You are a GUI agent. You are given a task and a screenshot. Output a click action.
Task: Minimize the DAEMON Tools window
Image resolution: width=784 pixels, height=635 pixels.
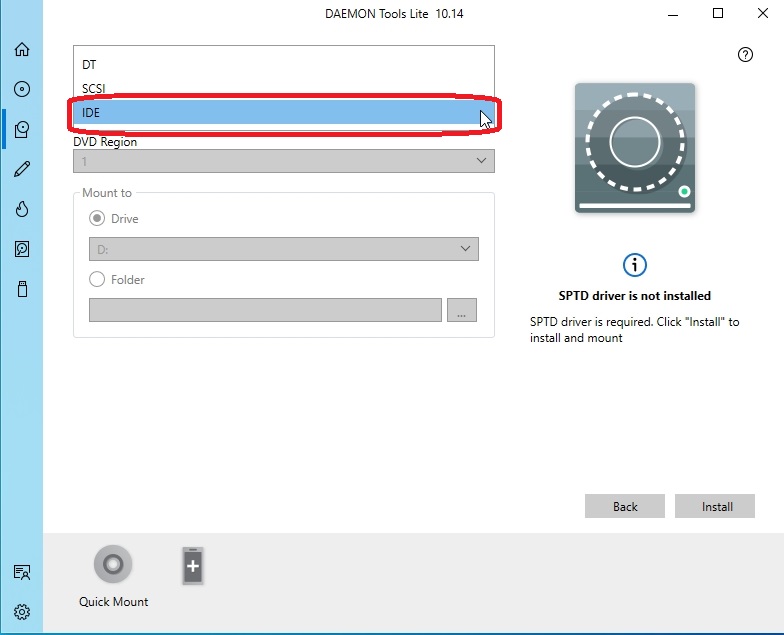673,14
